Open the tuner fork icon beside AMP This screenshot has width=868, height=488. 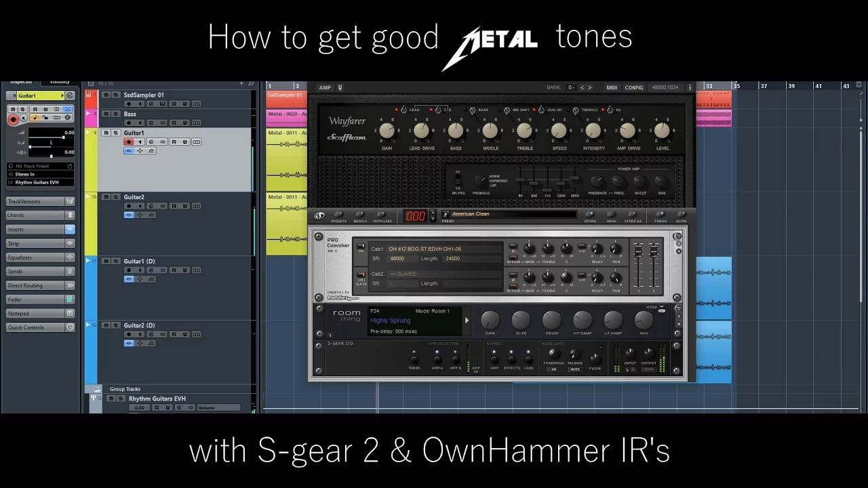point(340,87)
